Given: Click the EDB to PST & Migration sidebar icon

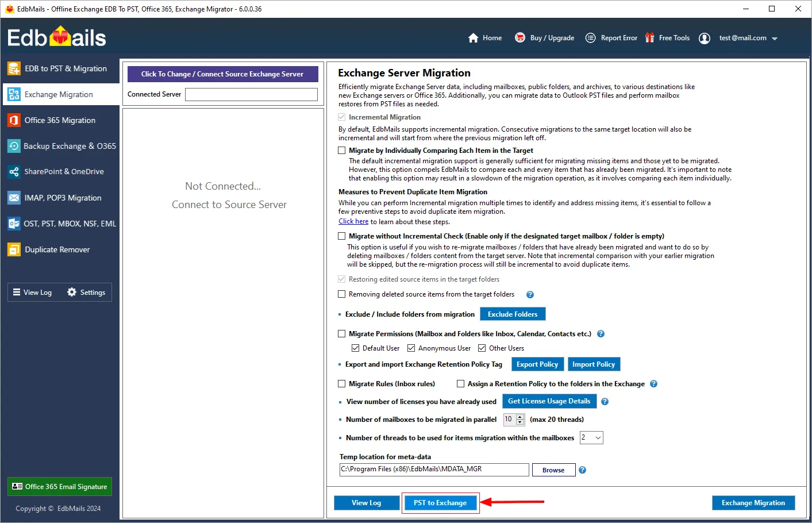Looking at the screenshot, I should pos(14,68).
